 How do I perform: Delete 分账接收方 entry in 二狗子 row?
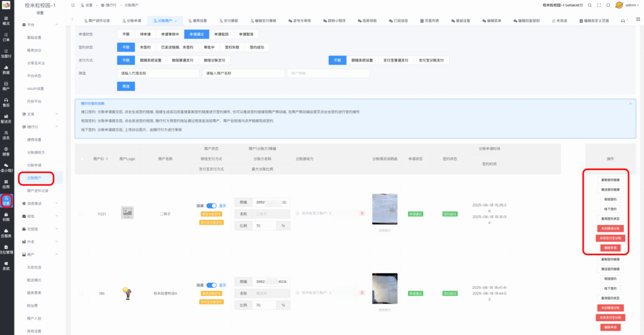click(x=362, y=213)
